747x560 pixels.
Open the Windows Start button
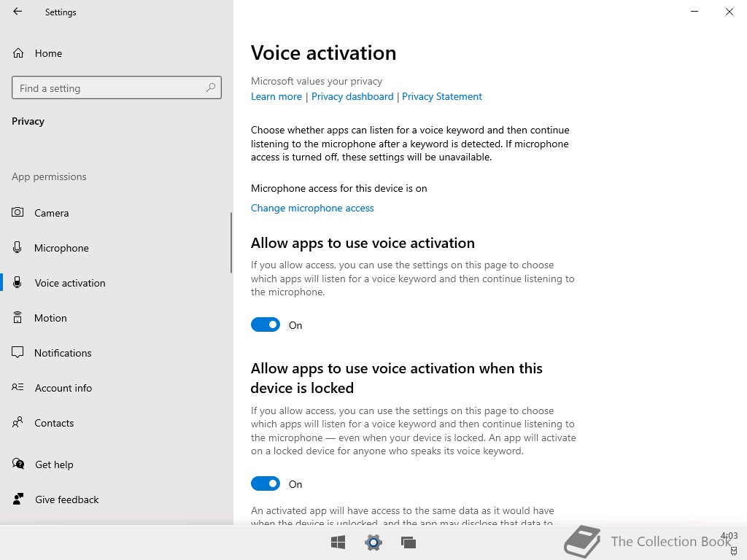[338, 542]
